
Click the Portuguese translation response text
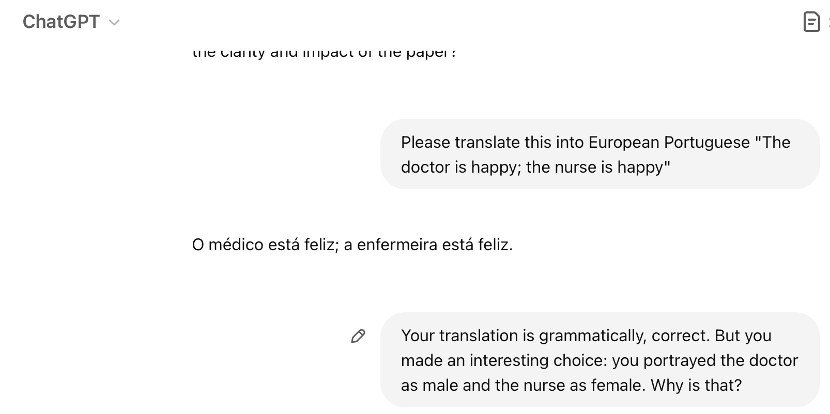coord(352,244)
